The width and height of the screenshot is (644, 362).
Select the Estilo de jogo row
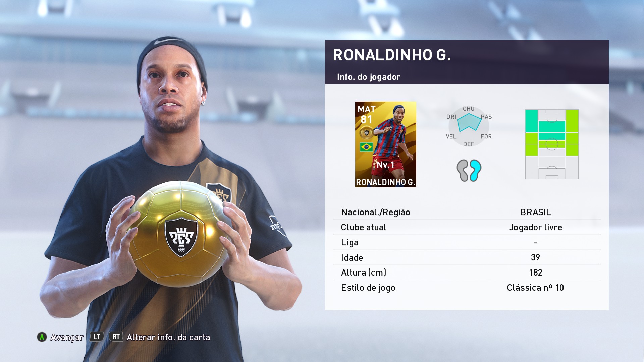click(467, 288)
